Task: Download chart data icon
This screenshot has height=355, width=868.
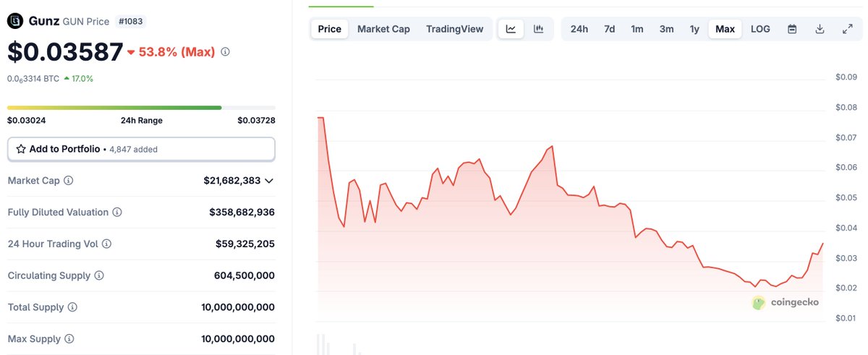Action: pos(820,29)
